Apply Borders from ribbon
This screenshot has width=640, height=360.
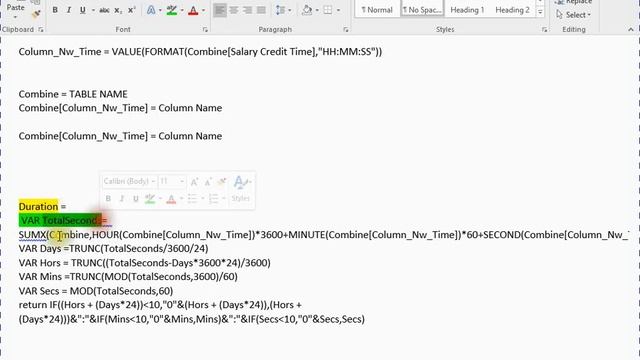click(x=328, y=10)
